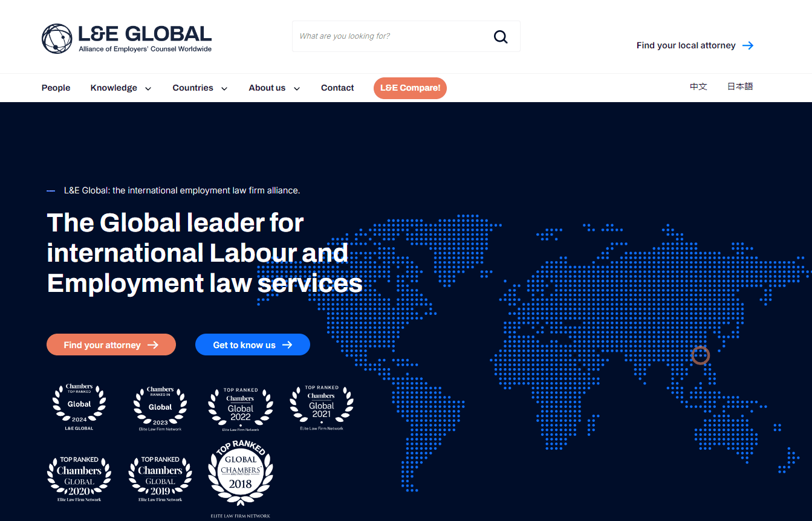Screen dimensions: 812x521
Task: Open the Knowledge menu item
Action: 114,88
